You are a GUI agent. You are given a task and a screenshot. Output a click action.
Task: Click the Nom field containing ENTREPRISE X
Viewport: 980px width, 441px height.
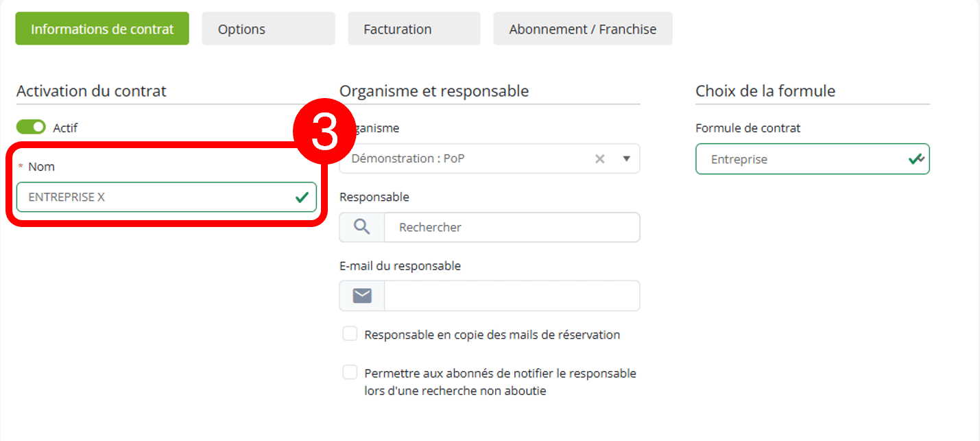[x=167, y=197]
